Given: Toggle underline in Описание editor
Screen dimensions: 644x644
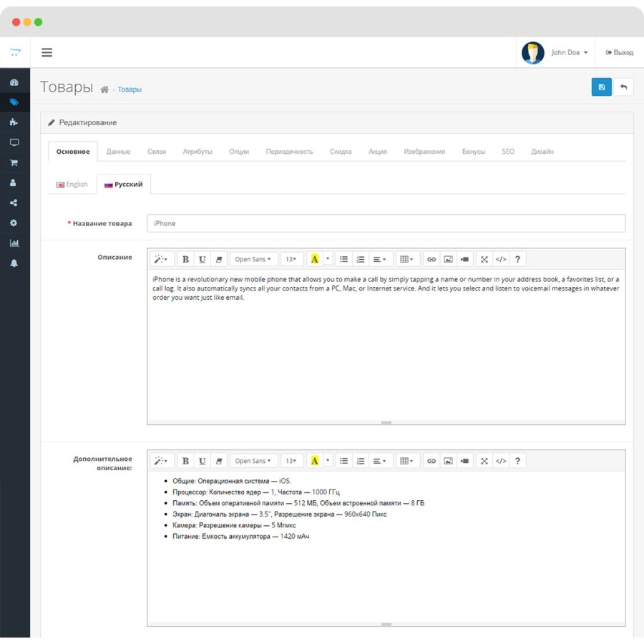Looking at the screenshot, I should click(202, 259).
